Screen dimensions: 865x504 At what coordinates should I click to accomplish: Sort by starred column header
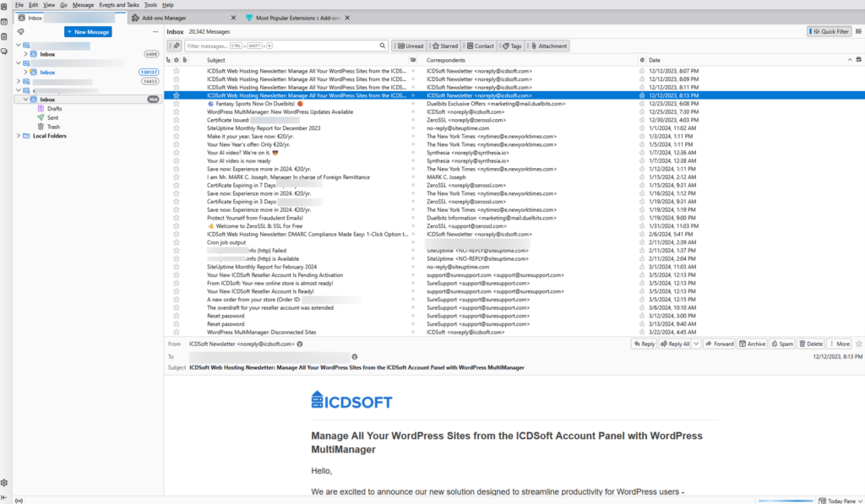click(x=176, y=60)
